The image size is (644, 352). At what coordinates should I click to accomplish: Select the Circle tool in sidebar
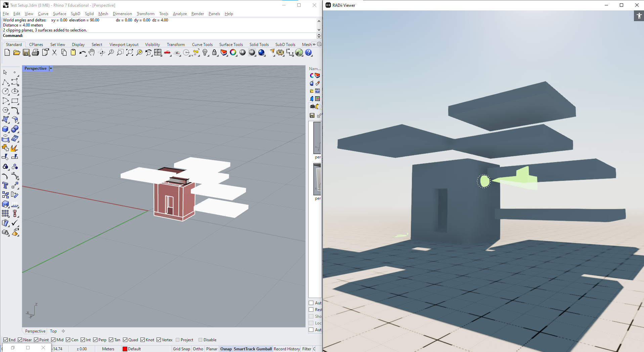5,91
